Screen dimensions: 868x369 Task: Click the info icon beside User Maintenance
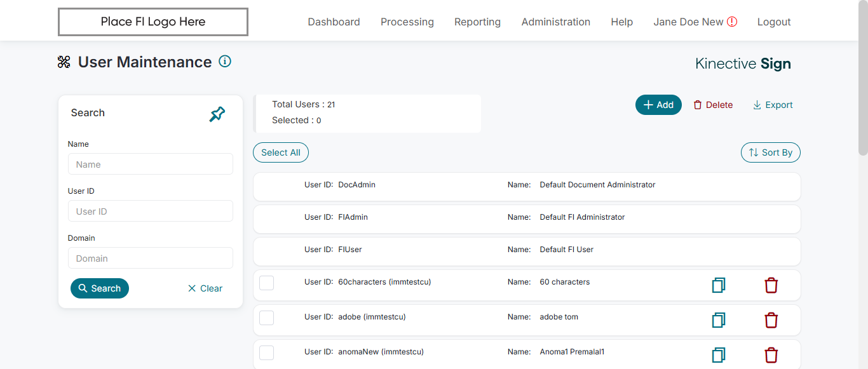click(225, 62)
